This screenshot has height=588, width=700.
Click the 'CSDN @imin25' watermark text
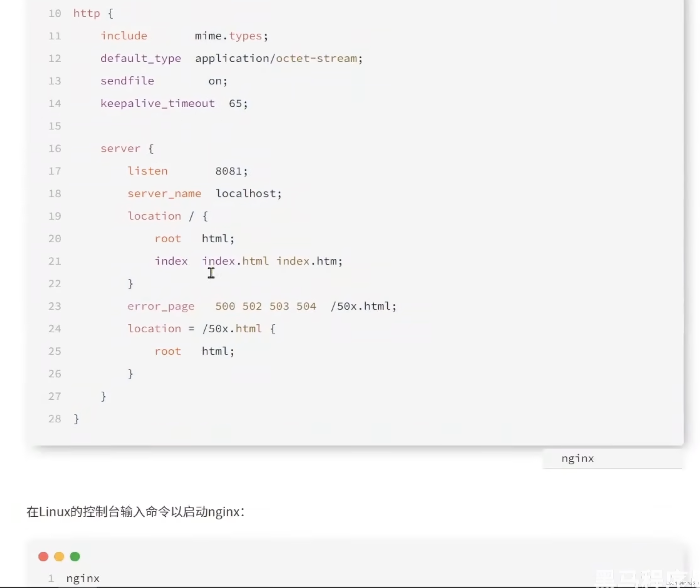(680, 583)
